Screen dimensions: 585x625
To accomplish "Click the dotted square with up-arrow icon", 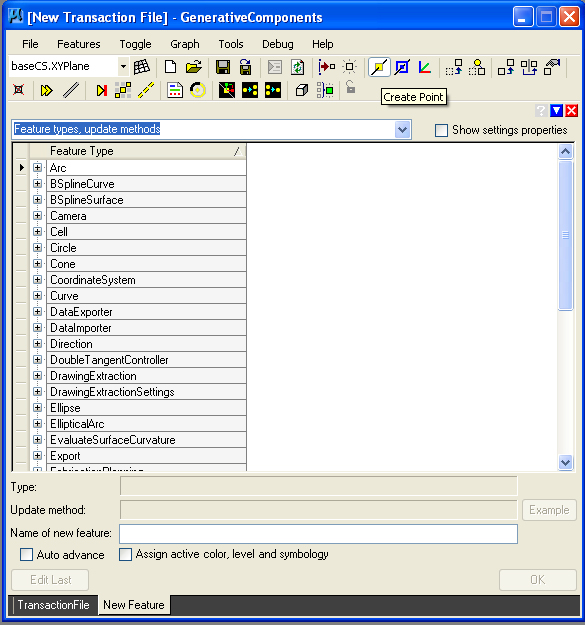I will (x=454, y=67).
